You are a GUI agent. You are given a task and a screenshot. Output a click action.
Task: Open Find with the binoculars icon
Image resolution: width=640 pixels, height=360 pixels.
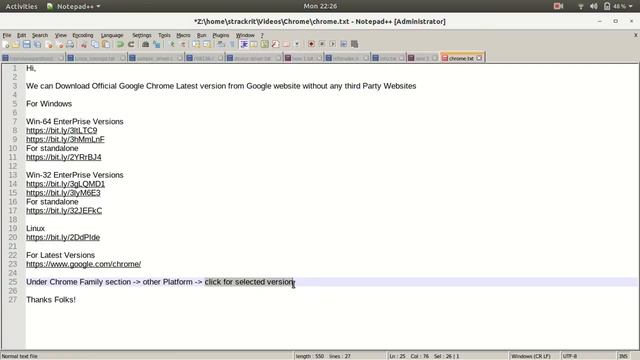coord(145,44)
